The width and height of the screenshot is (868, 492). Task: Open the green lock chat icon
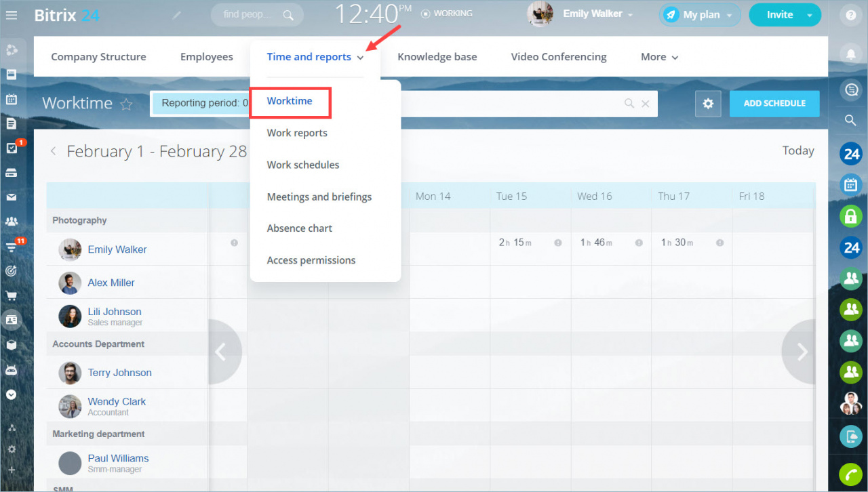pos(850,216)
